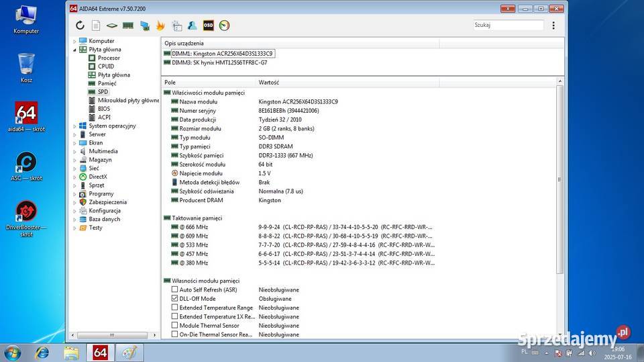The height and width of the screenshot is (362, 644).
Task: Click the Opis urządzenia column header
Action: pyautogui.click(x=300, y=43)
